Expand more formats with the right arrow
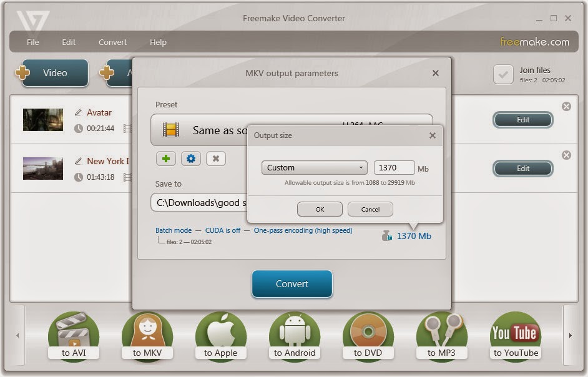 (570, 334)
